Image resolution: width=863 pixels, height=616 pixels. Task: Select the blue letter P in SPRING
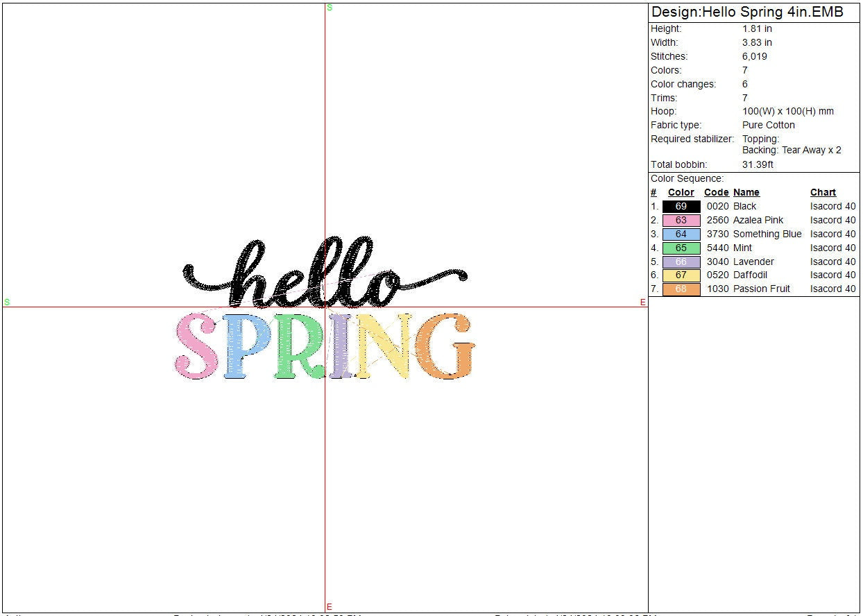243,347
